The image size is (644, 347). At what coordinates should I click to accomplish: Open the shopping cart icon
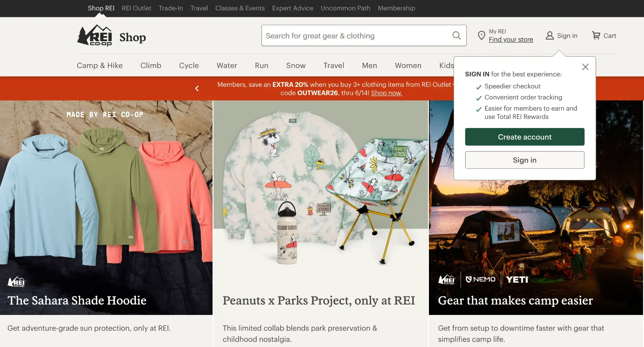tap(596, 36)
